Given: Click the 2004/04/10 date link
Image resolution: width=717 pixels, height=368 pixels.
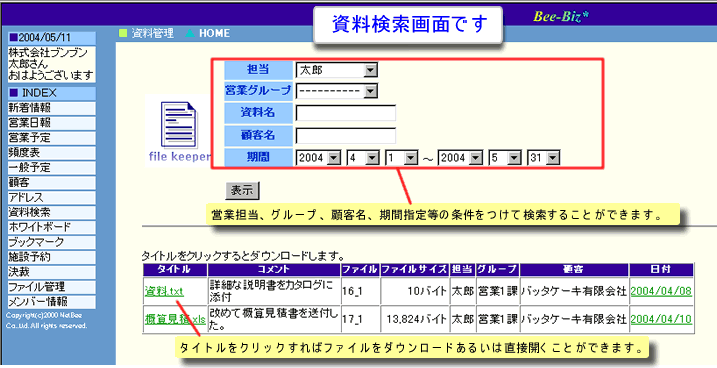Looking at the screenshot, I should (661, 319).
